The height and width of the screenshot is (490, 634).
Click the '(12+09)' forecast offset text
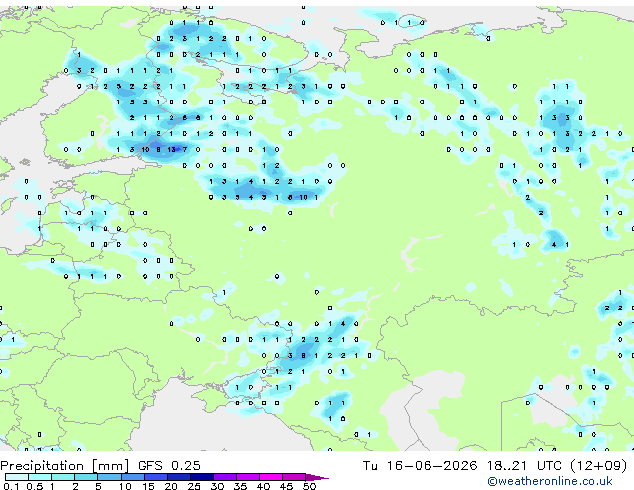click(598, 466)
